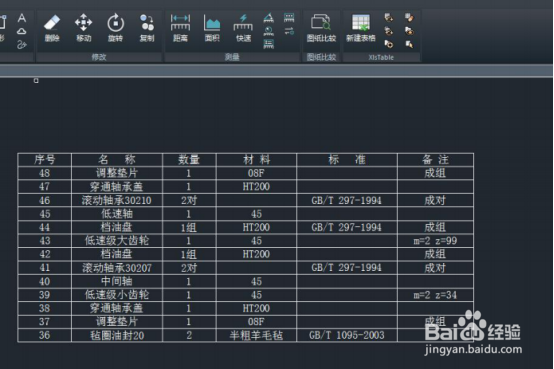Screen dimensions: 554x369
Task: Click the m=2 z=34 remark cell
Action: click(x=435, y=295)
